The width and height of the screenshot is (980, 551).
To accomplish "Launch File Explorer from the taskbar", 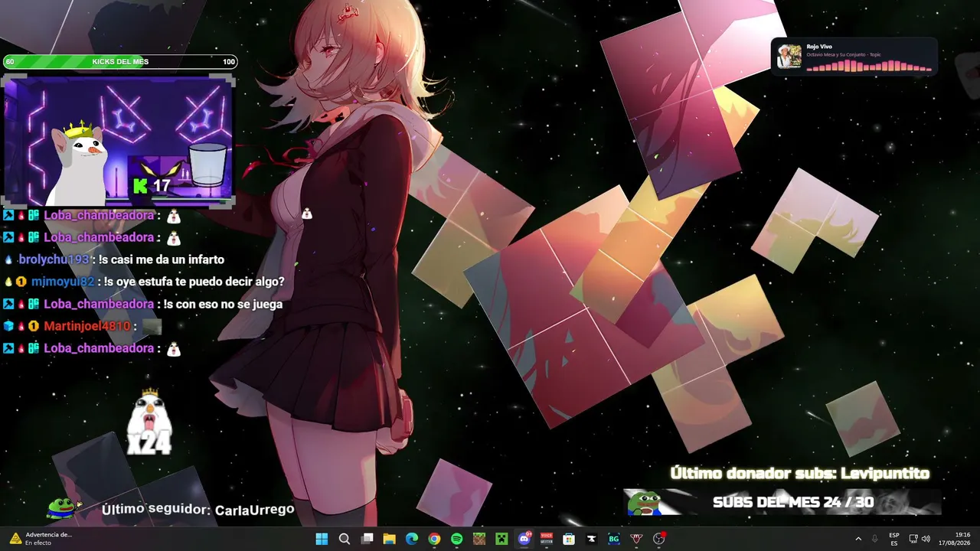I will (389, 539).
